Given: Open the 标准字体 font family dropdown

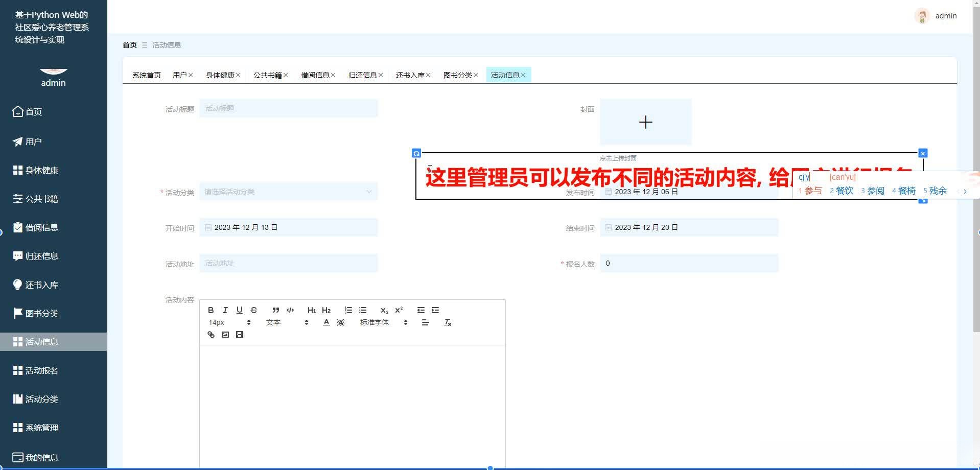Looking at the screenshot, I should pyautogui.click(x=375, y=322).
